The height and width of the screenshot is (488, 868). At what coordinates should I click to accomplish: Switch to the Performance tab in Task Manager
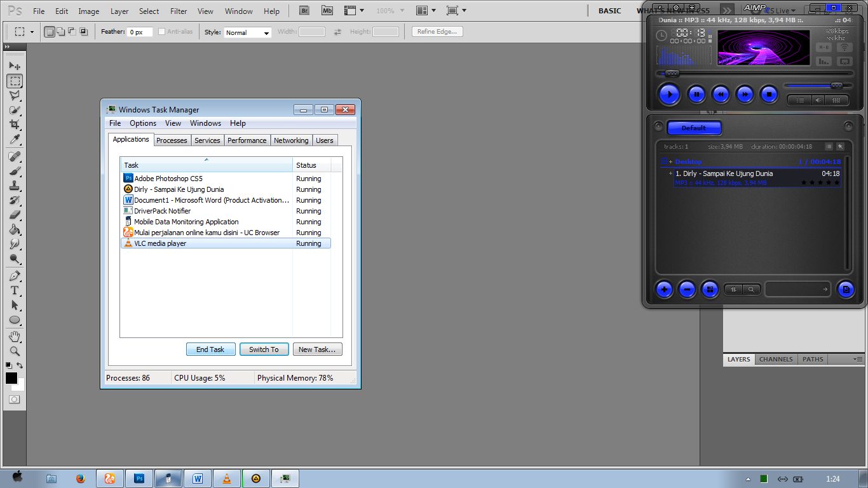click(247, 140)
